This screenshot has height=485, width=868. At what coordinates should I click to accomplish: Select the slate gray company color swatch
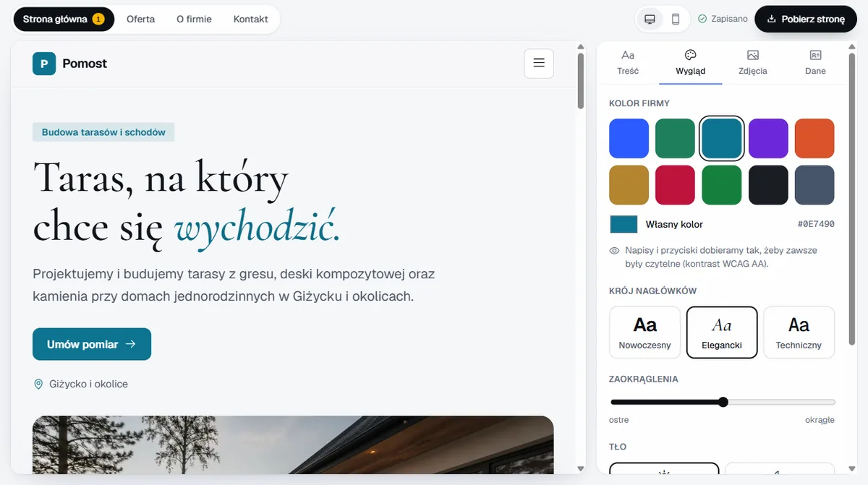tap(814, 185)
